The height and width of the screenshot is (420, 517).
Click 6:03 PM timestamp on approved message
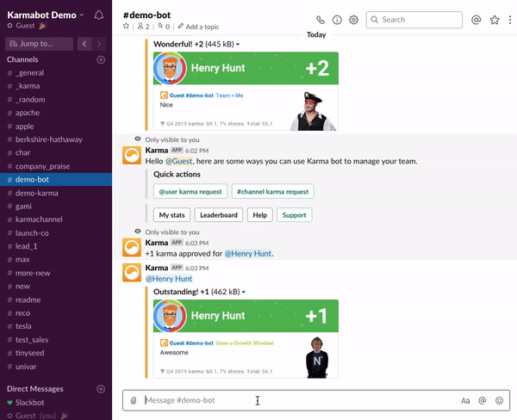[196, 243]
